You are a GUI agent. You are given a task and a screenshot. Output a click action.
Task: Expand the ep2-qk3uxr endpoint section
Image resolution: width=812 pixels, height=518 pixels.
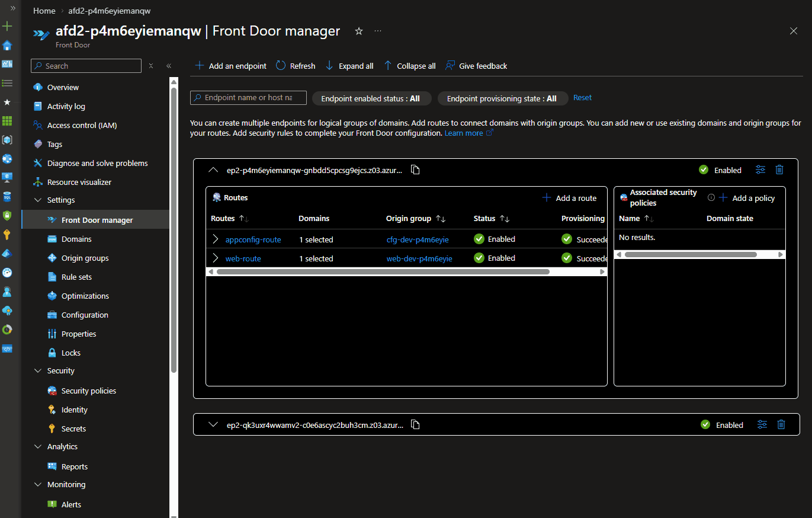(x=213, y=424)
